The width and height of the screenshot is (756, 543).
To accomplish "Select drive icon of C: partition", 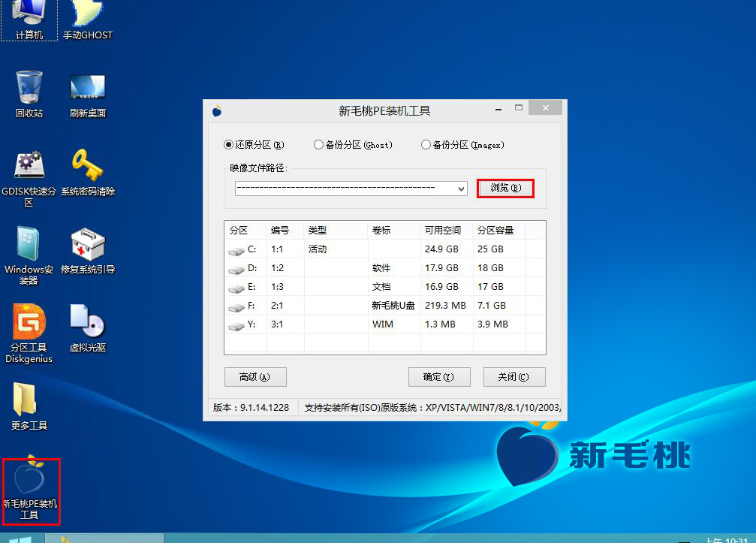I will (x=236, y=251).
